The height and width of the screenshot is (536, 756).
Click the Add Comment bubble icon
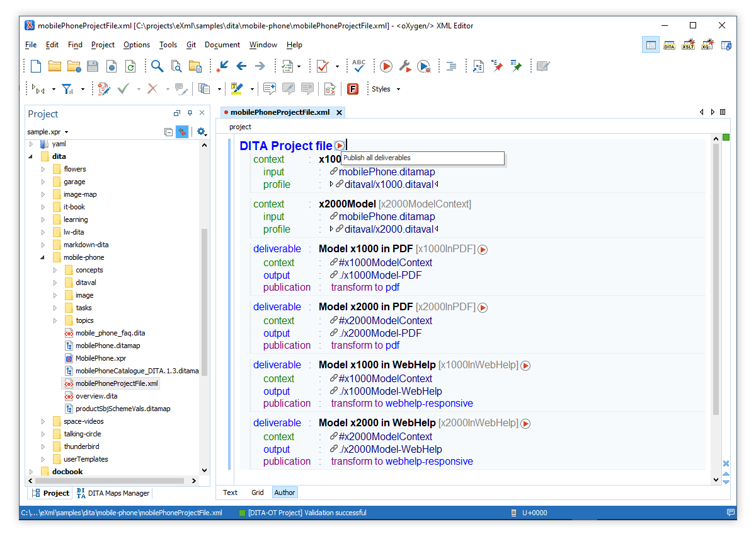click(270, 89)
